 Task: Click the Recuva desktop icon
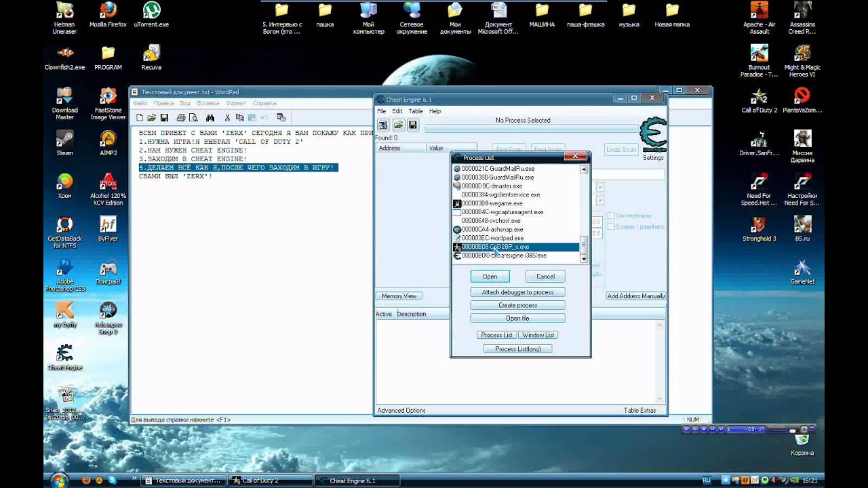pos(151,54)
